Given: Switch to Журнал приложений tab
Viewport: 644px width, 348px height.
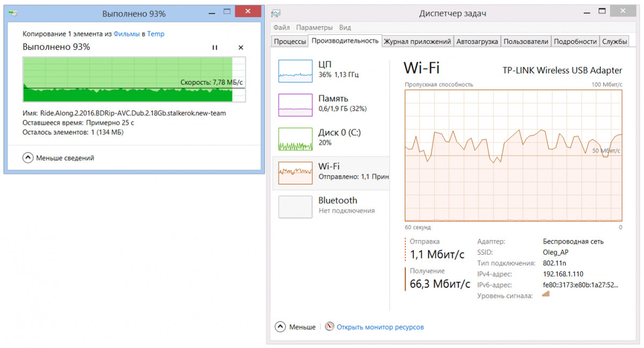Looking at the screenshot, I should pyautogui.click(x=417, y=41).
